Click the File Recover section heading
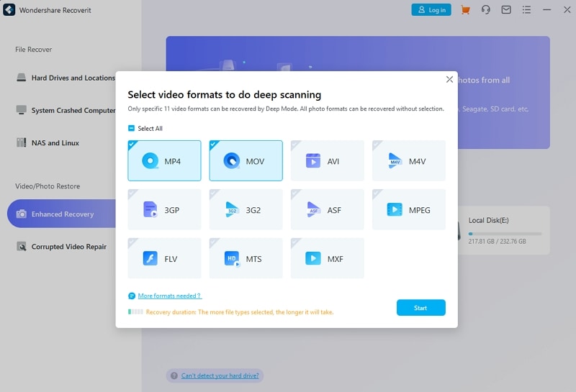The height and width of the screenshot is (392, 576). tap(33, 49)
